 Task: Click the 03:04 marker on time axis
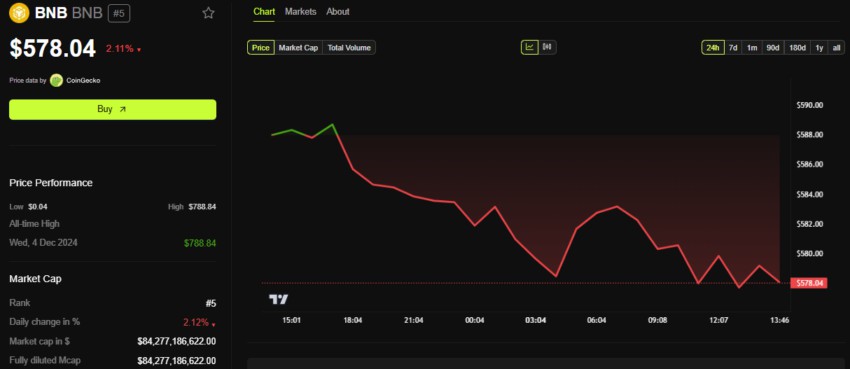coord(536,320)
